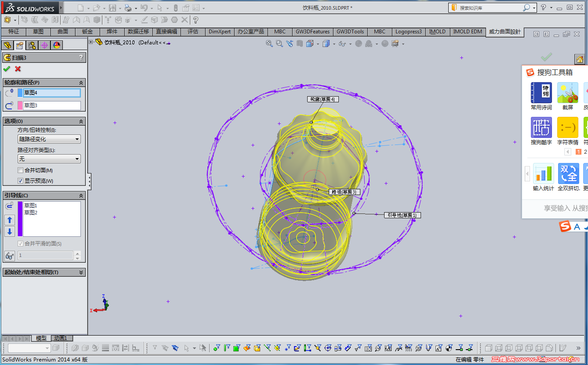Click the Rebuild traffic light icon
The width and height of the screenshot is (588, 365).
[x=176, y=8]
